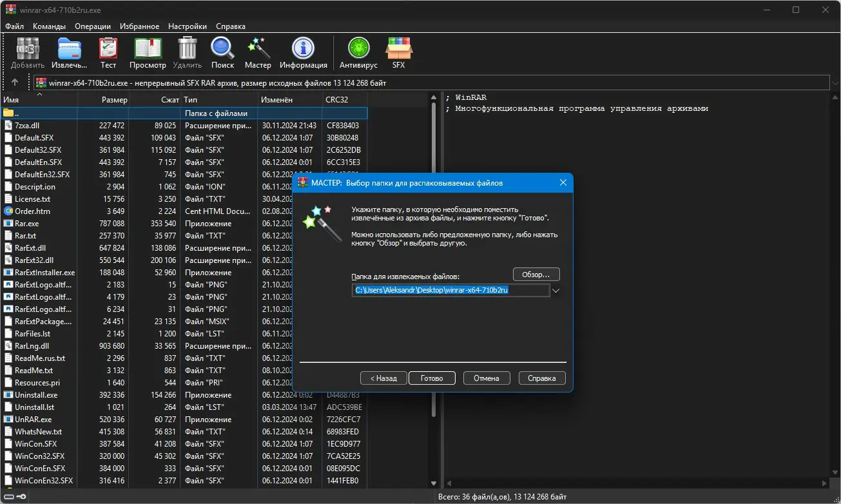Open the Операции menu
Viewport: 841px width, 504px height.
coord(93,26)
